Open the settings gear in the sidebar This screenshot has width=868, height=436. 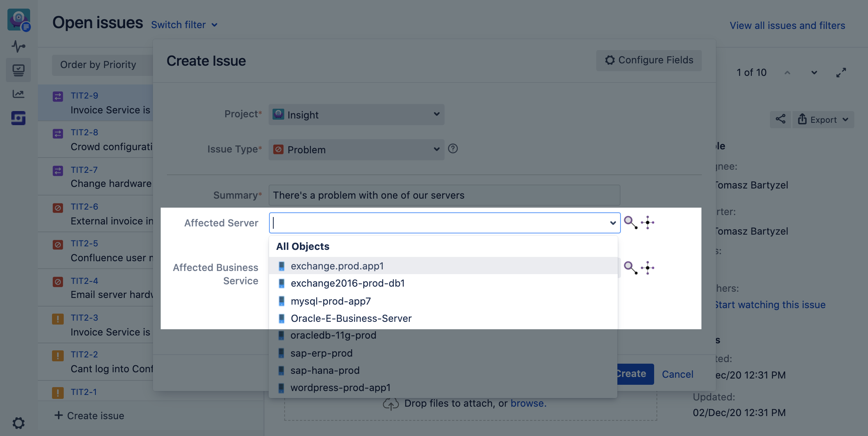pyautogui.click(x=18, y=423)
